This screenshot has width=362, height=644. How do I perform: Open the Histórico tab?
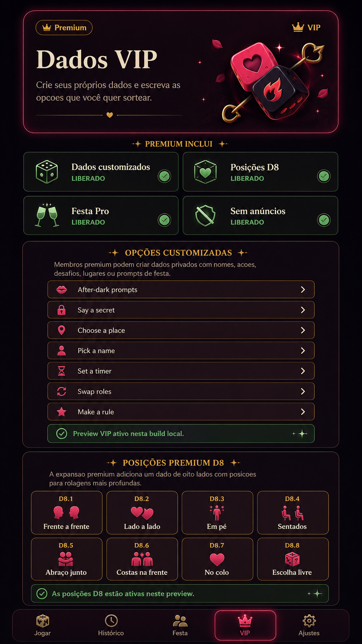(111, 626)
